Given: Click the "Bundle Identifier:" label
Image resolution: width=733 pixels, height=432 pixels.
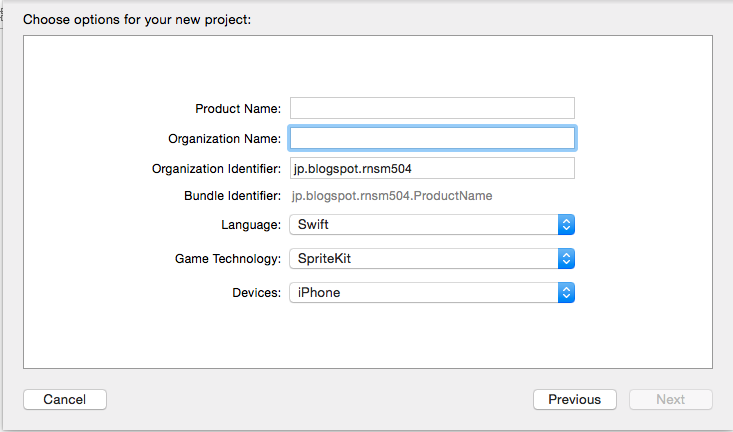Looking at the screenshot, I should pyautogui.click(x=232, y=196).
